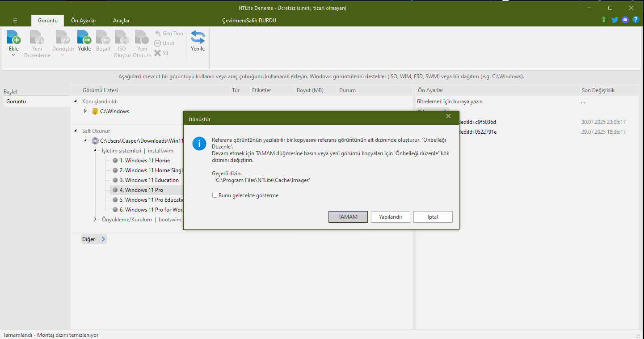
Task: Open the Twitter bird icon link
Action: [x=615, y=20]
